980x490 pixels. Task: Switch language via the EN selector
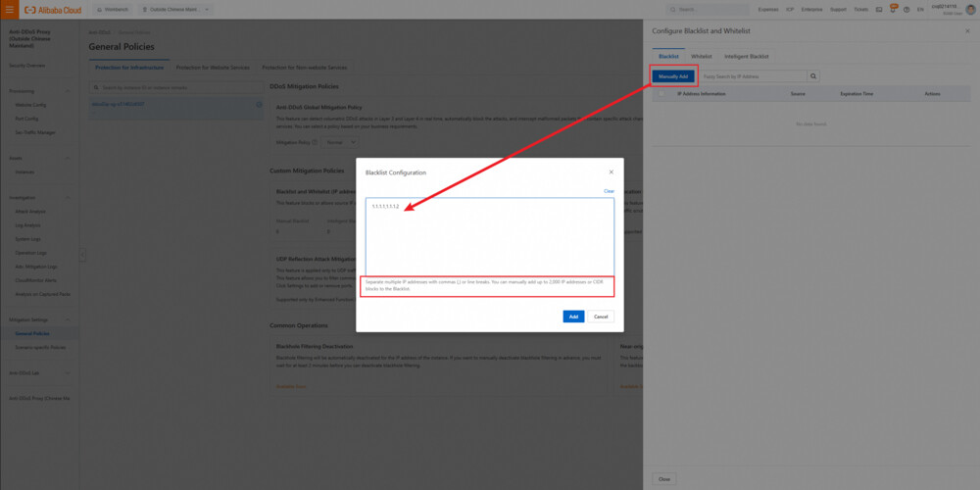[920, 10]
